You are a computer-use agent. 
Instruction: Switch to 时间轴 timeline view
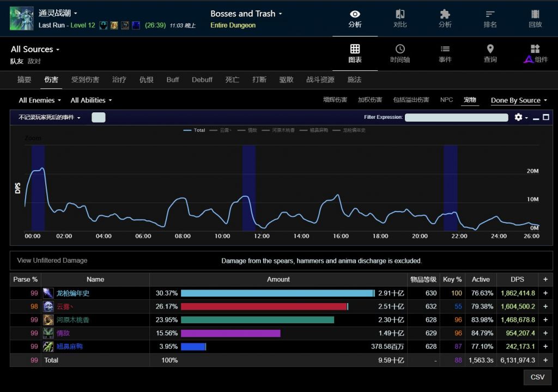[x=400, y=53]
